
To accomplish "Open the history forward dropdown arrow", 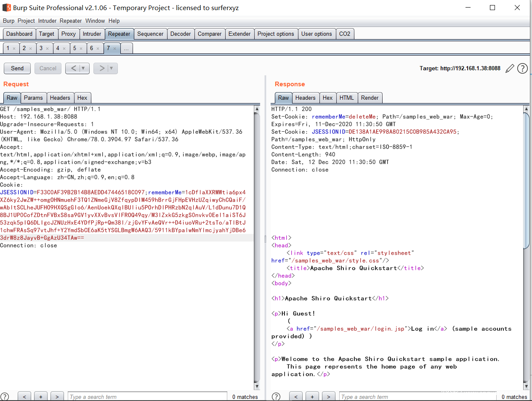I will pos(112,68).
